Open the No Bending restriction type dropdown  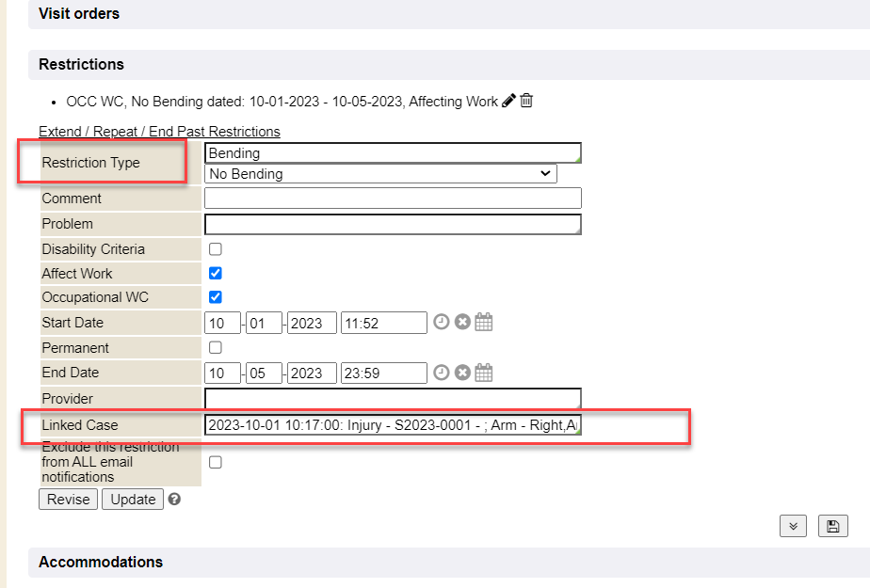[380, 174]
